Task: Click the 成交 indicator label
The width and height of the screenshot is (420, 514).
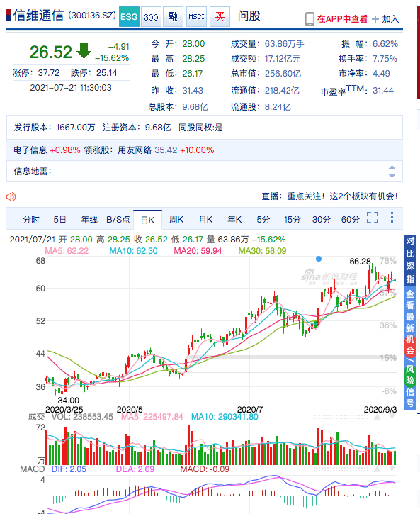Action: 36,417
